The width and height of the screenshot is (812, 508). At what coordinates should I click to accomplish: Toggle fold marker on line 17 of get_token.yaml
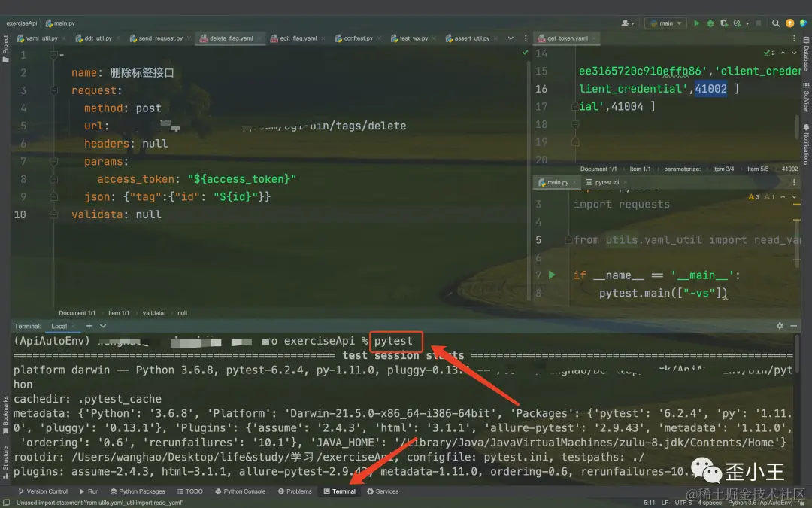pyautogui.click(x=575, y=106)
